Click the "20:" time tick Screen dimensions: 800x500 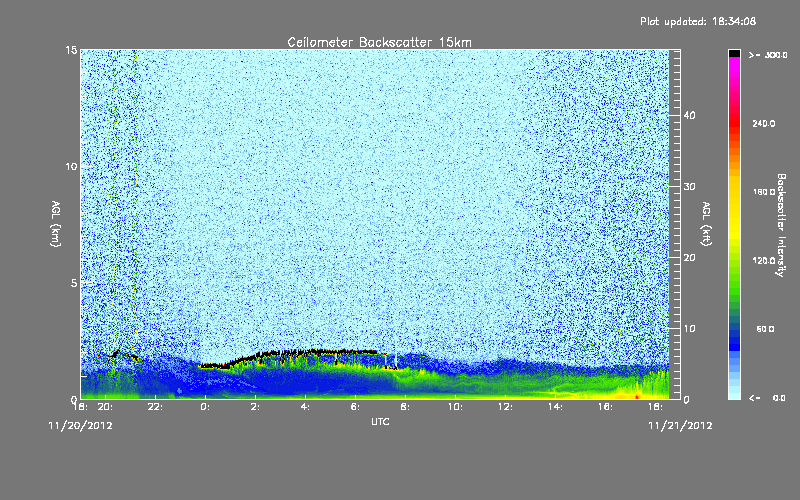(x=105, y=407)
